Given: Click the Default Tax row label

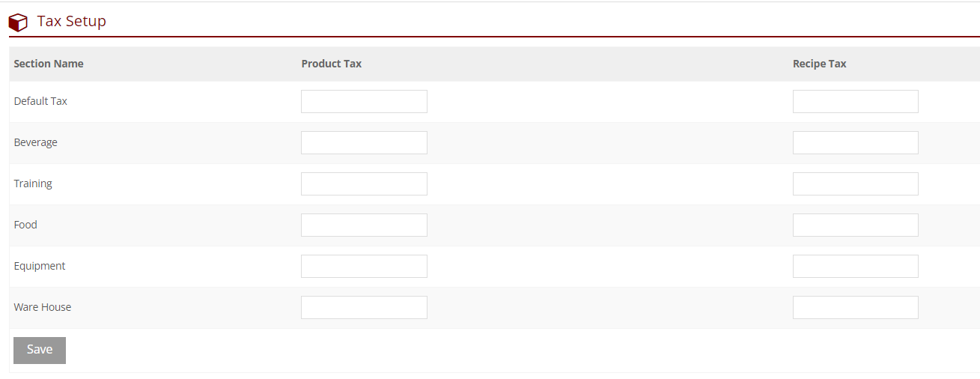Looking at the screenshot, I should [40, 101].
